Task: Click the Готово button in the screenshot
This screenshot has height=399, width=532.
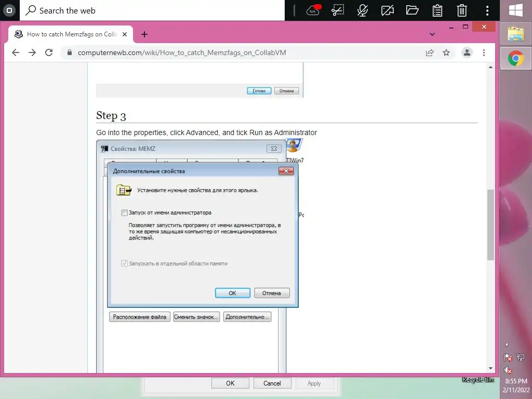Action: point(259,91)
